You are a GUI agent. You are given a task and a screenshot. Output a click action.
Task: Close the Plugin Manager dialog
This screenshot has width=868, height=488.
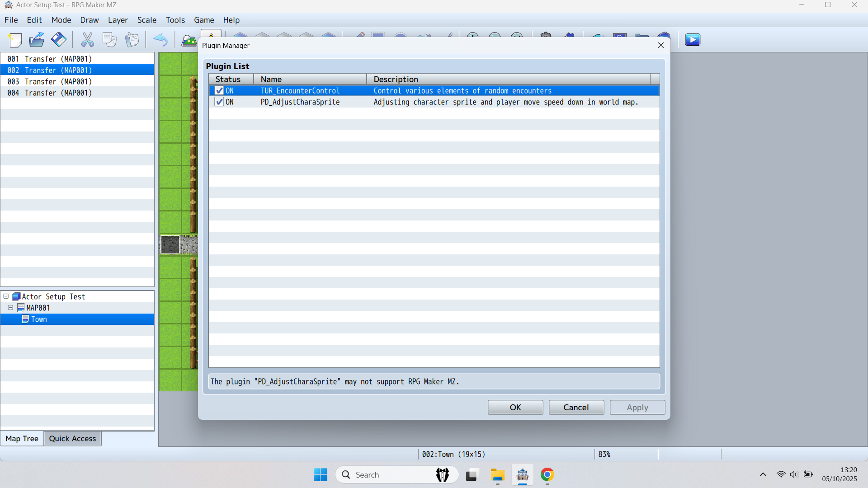coord(661,45)
